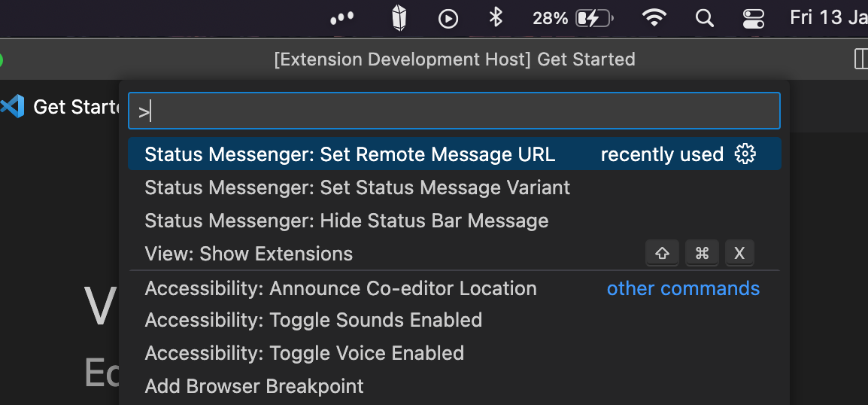Click the date and time in menu bar
Viewport: 868px width, 405px height.
pos(829,18)
